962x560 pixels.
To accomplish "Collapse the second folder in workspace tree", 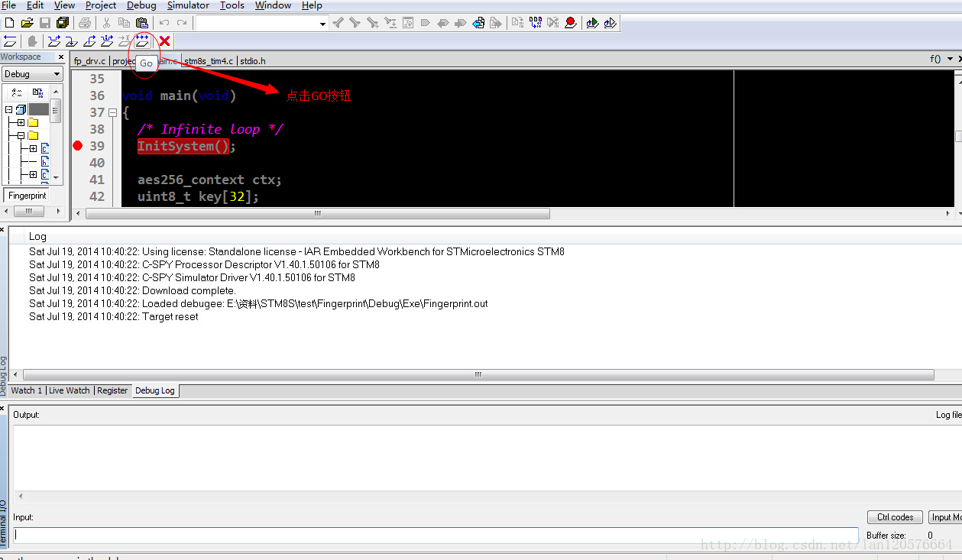I will pos(21,135).
